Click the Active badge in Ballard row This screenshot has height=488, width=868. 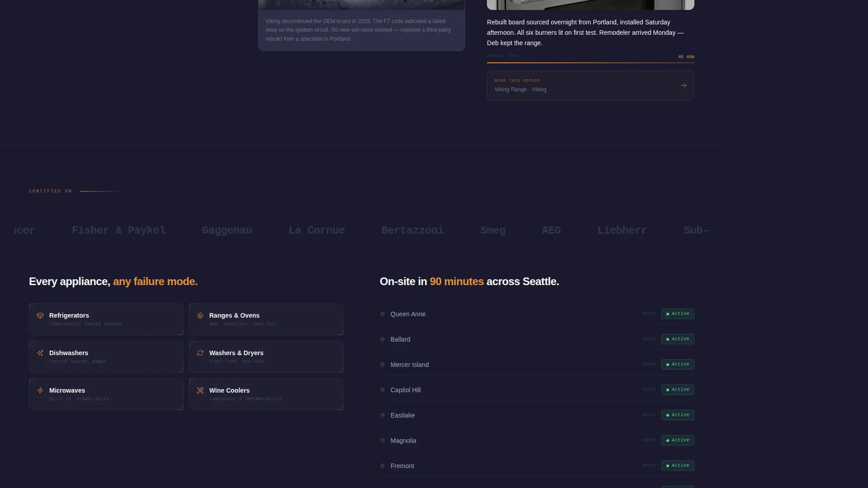(x=678, y=339)
